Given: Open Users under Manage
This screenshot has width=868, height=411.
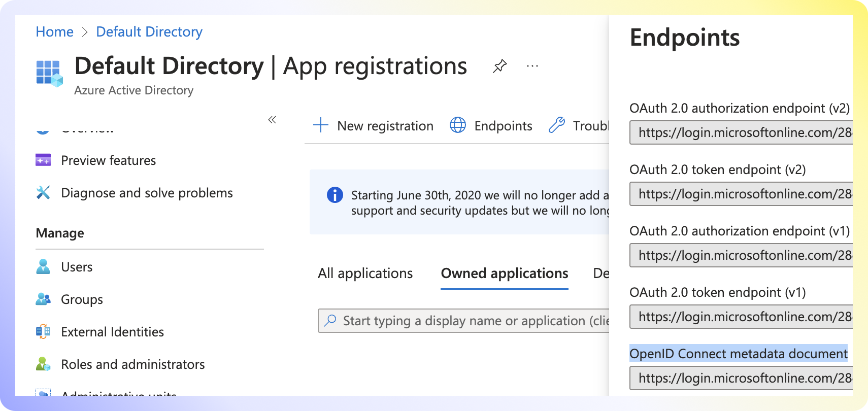Looking at the screenshot, I should 77,267.
